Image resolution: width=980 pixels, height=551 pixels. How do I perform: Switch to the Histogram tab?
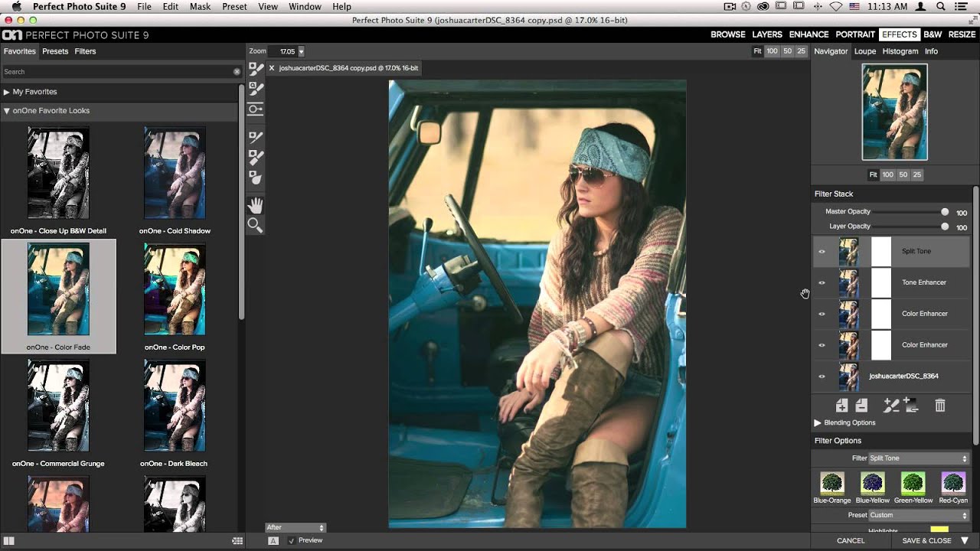coord(900,51)
